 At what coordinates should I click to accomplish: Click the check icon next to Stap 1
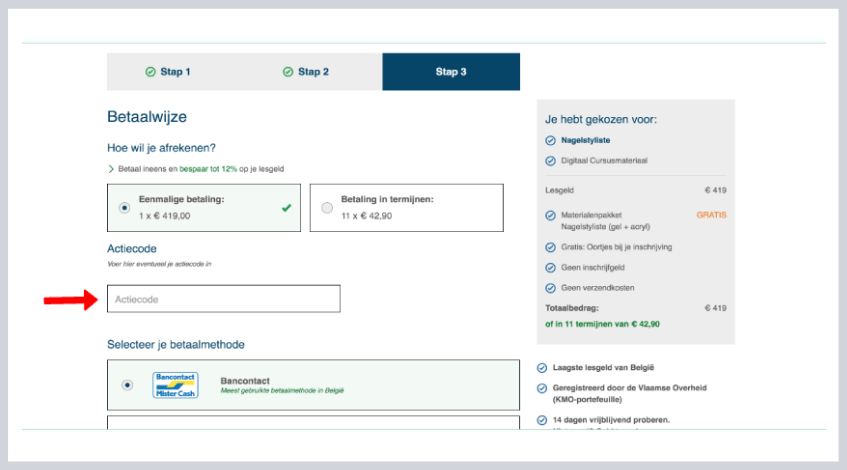point(150,72)
